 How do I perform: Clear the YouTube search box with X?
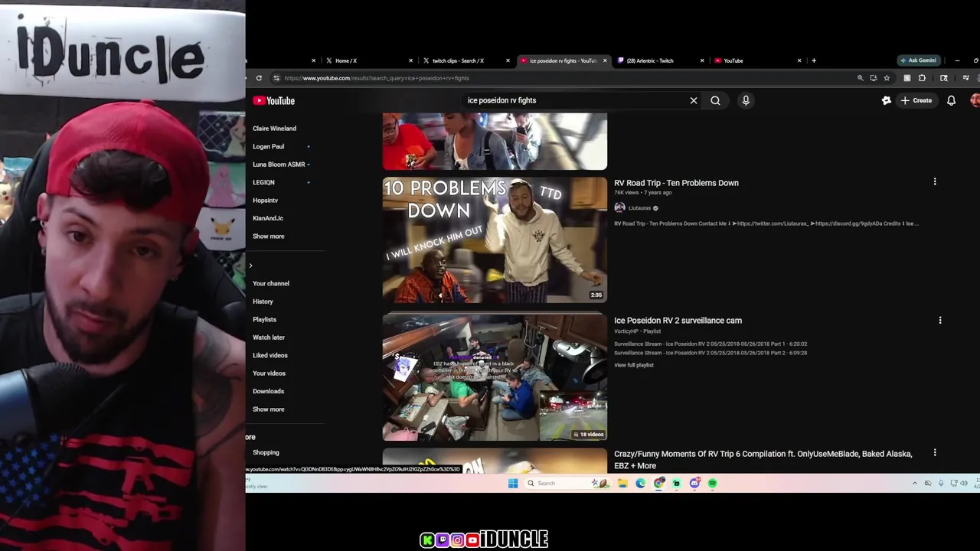694,100
